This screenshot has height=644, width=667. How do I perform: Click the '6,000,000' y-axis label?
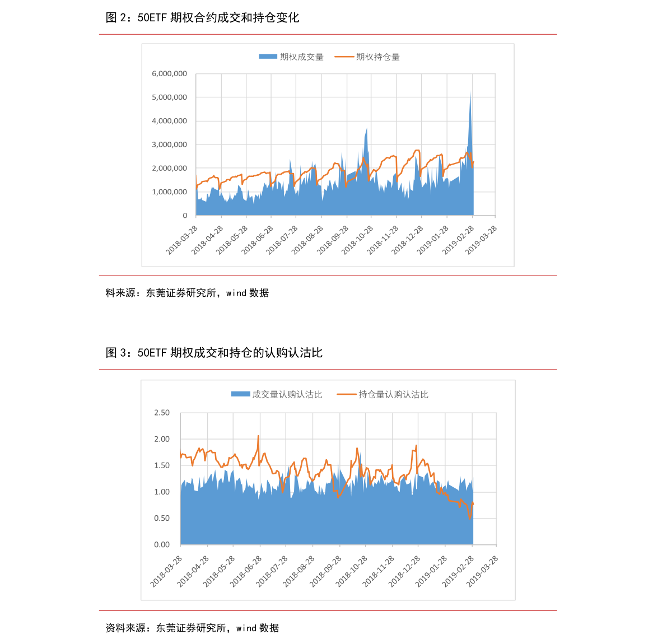coord(169,73)
